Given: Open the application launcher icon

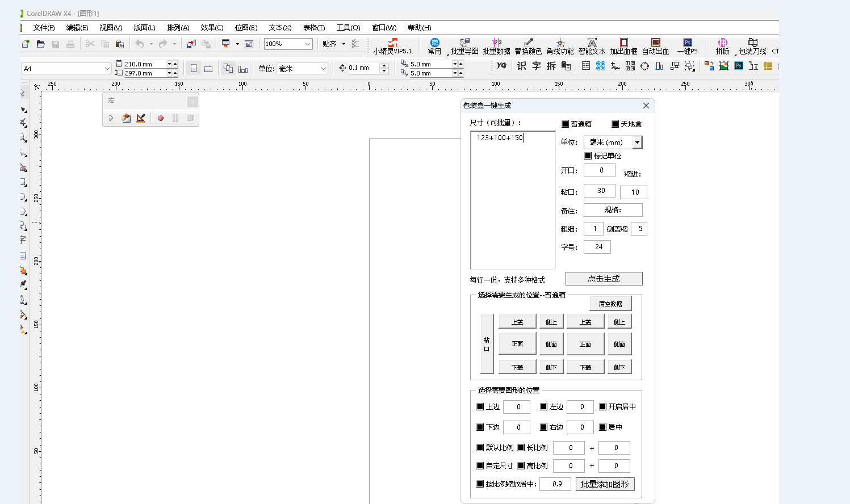Looking at the screenshot, I should tap(226, 44).
